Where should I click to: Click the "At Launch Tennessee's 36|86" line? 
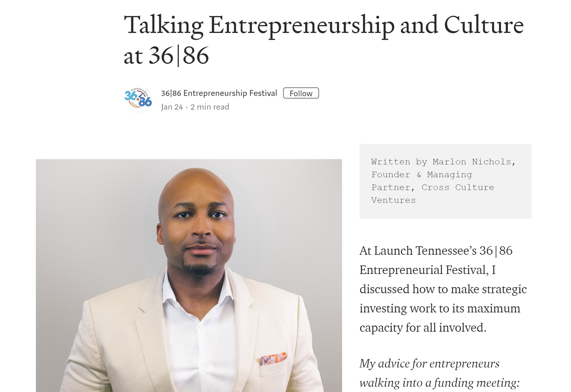(436, 251)
